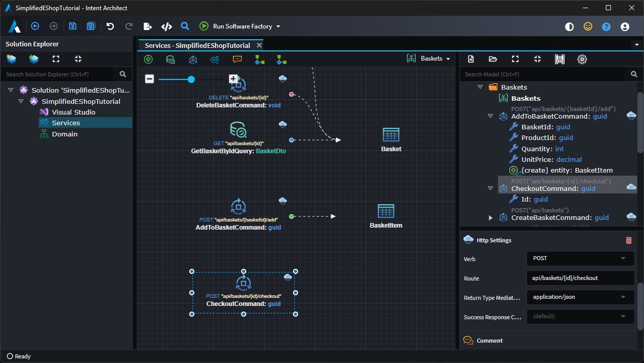Click the code brackets icon
The image size is (644, 363).
point(166,26)
